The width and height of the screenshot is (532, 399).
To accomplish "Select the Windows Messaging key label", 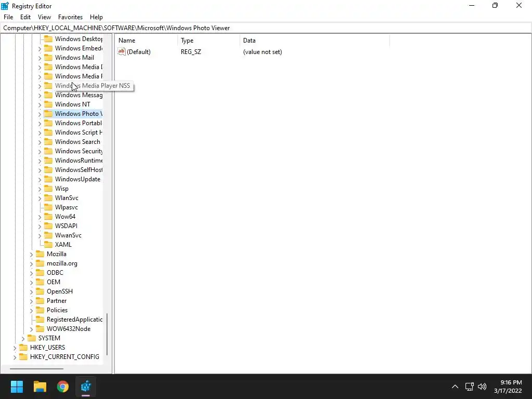I will click(x=78, y=95).
